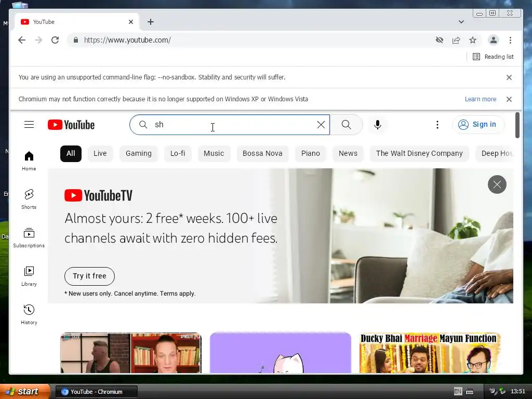Screen dimensions: 532x399
Task: Open Subscriptions in the sidebar
Action: [29, 238]
